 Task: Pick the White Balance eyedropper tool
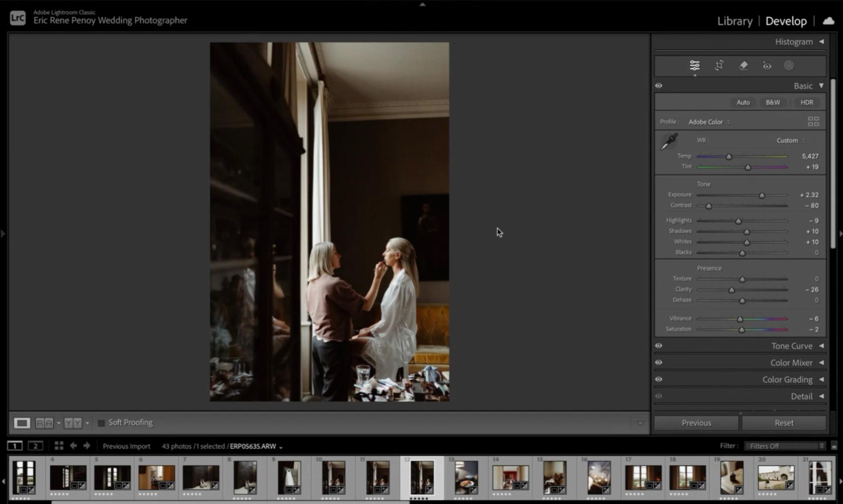coord(669,142)
